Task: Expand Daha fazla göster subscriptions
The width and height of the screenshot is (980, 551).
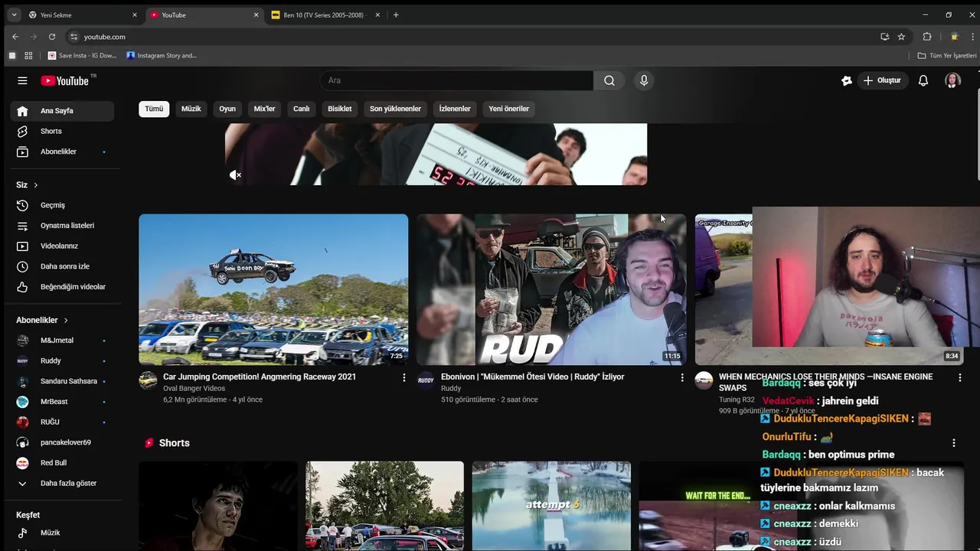Action: (62, 484)
